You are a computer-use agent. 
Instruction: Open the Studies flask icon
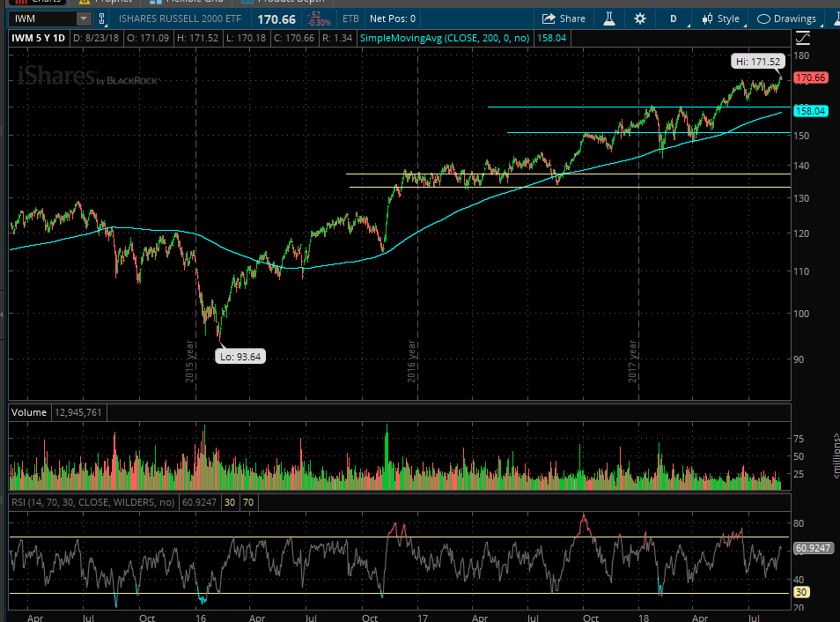609,19
